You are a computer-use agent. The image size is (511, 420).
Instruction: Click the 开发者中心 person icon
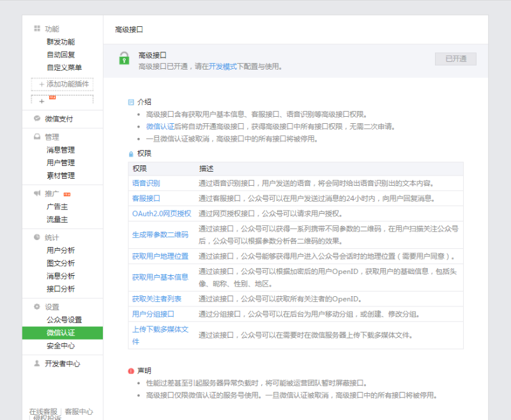(x=37, y=363)
